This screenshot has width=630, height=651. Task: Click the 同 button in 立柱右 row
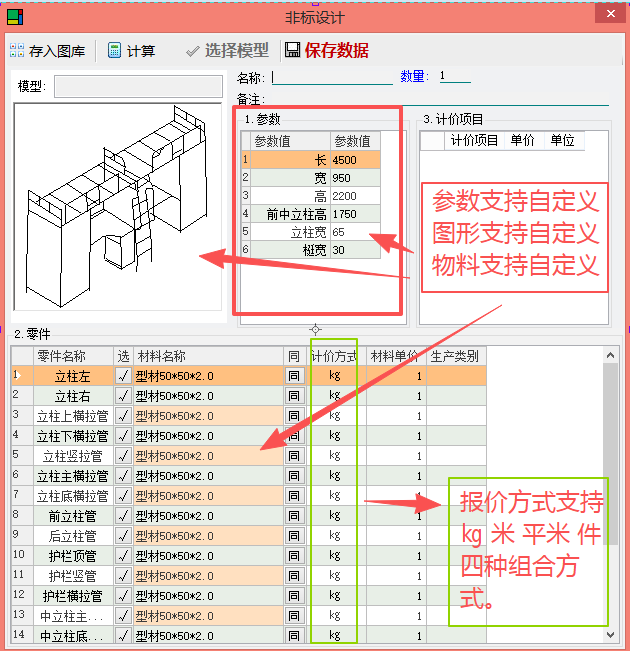[294, 396]
